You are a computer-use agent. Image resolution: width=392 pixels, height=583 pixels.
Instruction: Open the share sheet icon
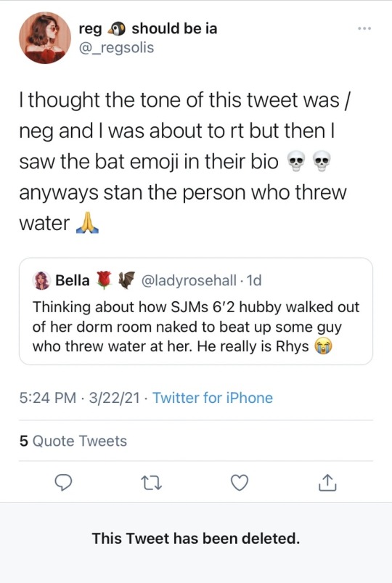point(327,483)
